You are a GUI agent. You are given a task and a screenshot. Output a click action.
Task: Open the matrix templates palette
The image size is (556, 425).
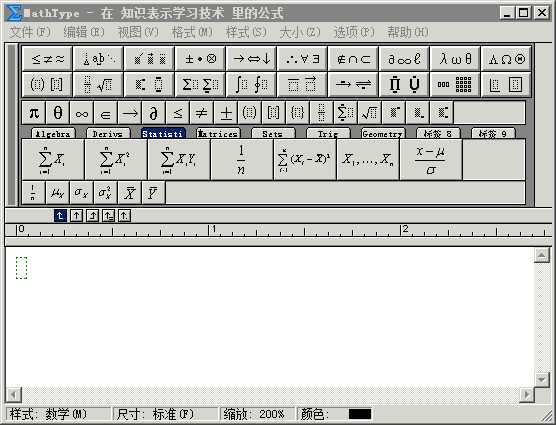coord(455,84)
